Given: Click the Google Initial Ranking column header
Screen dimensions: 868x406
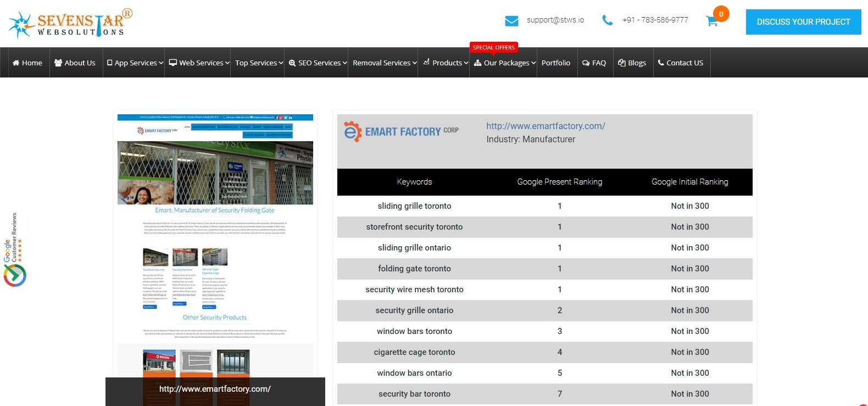Looking at the screenshot, I should (x=690, y=182).
